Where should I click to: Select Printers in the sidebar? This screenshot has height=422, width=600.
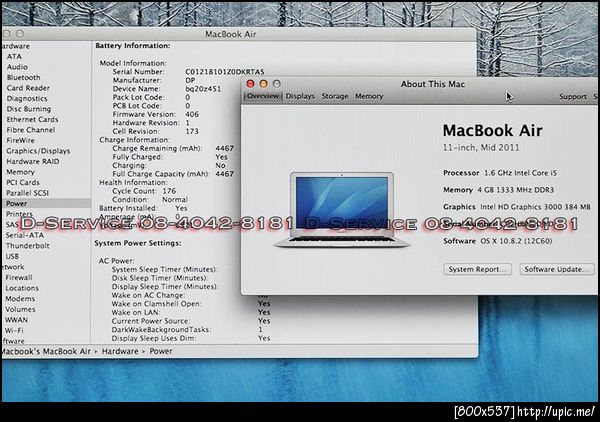(x=19, y=214)
